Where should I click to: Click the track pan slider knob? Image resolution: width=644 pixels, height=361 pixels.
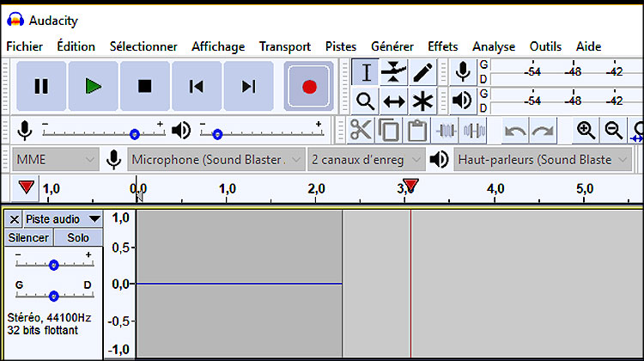pos(54,296)
